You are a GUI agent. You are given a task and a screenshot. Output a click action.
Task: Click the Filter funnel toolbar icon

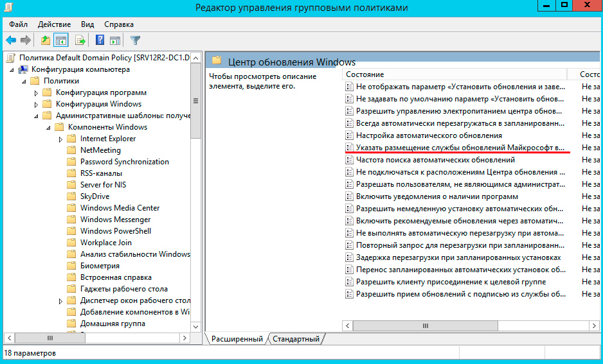(x=135, y=40)
